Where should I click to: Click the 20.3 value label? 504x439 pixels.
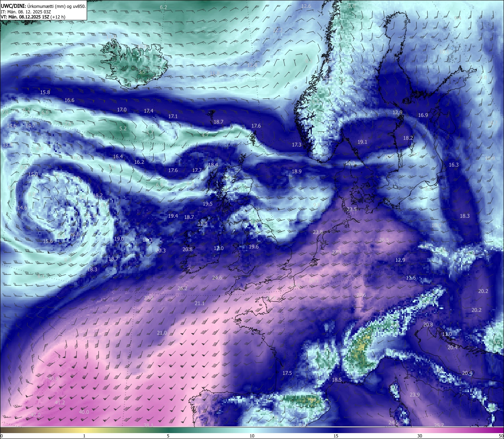click(161, 250)
